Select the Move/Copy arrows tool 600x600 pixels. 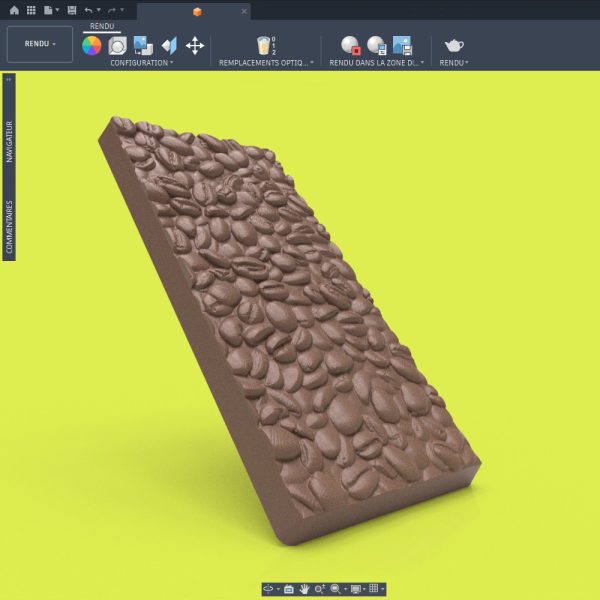pyautogui.click(x=195, y=46)
